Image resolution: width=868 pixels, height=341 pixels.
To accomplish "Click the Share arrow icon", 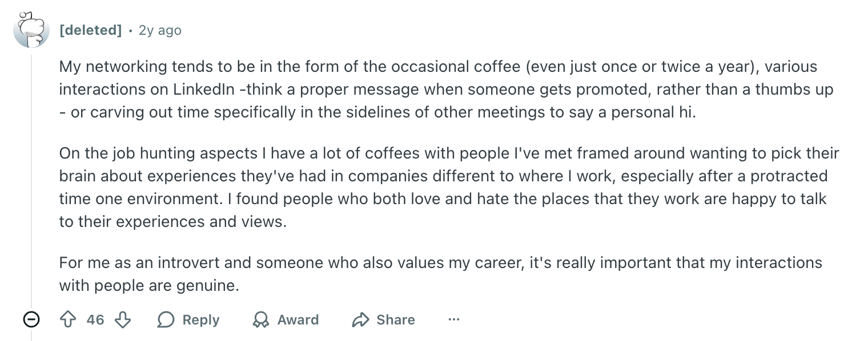I will click(360, 320).
